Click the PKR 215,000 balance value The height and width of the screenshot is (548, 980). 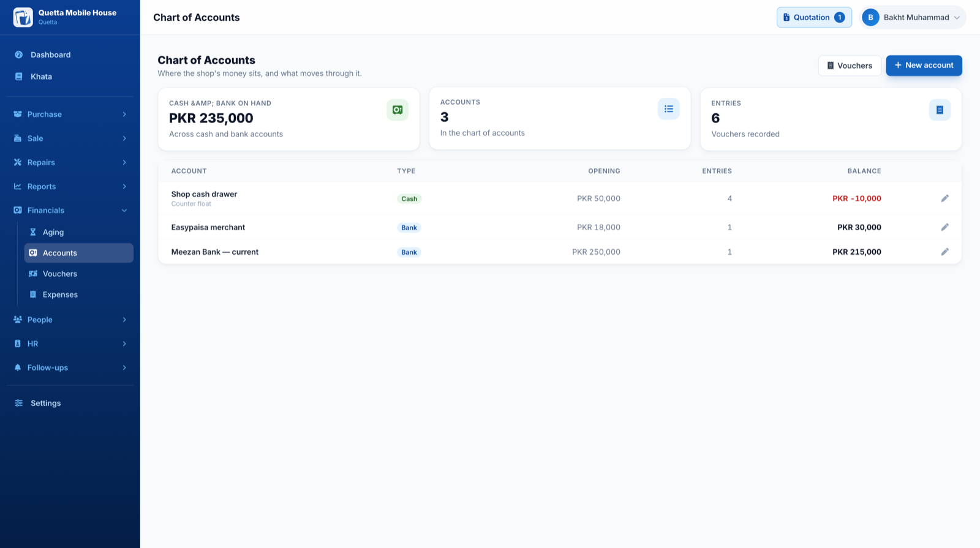(x=856, y=252)
